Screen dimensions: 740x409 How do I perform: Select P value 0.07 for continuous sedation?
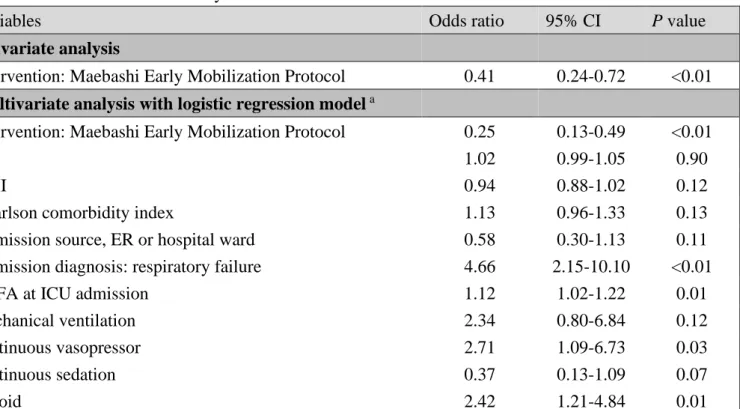click(691, 375)
